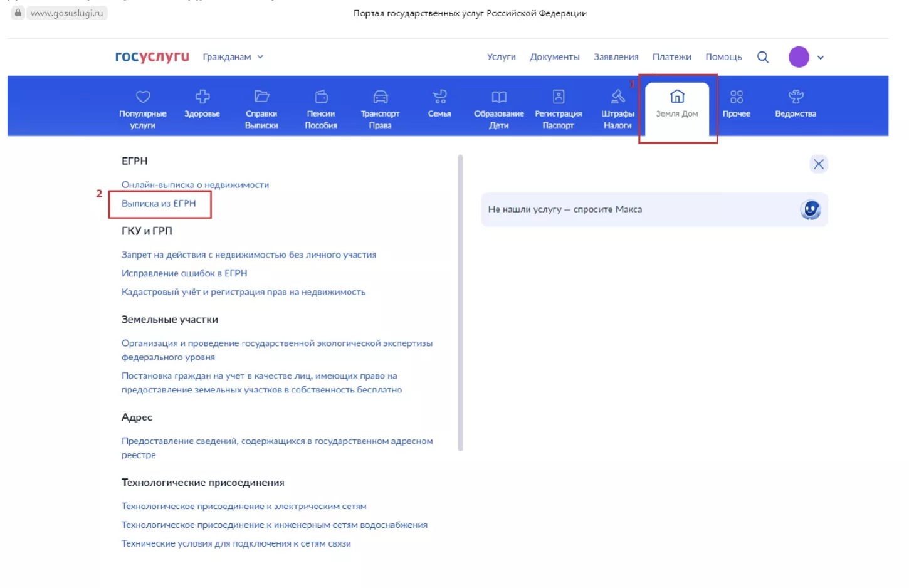Screen dimensions: 909x588
Task: Click the padlock site security icon
Action: [18, 13]
